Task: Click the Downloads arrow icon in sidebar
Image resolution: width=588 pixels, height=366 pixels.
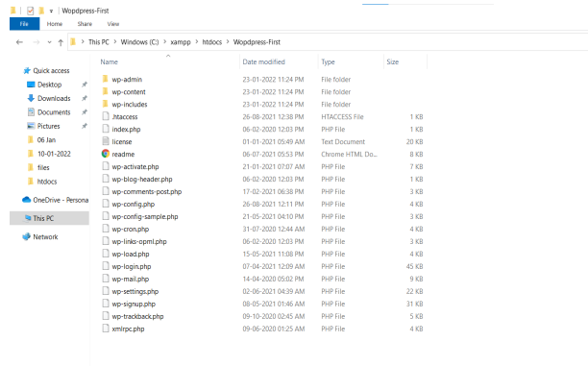Action: [31, 98]
